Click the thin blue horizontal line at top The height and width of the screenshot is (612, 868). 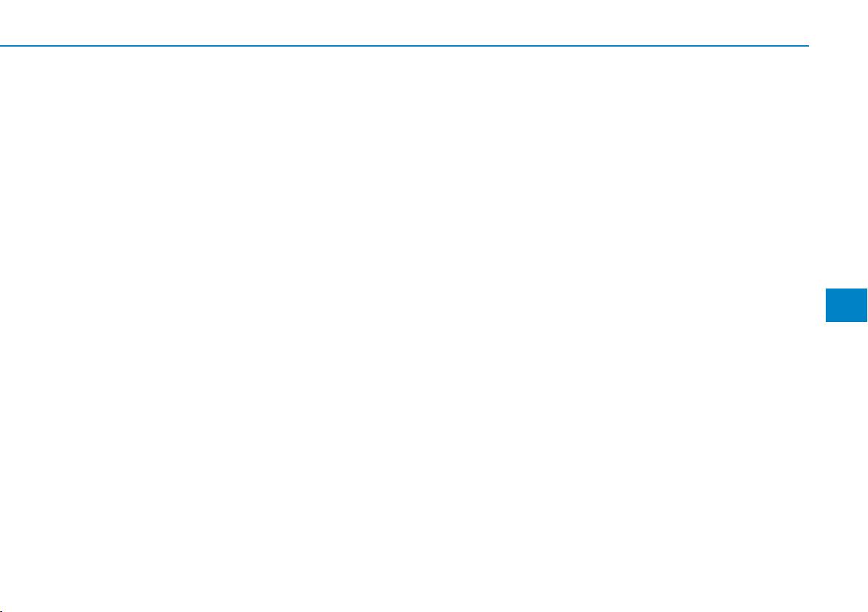[x=404, y=46]
